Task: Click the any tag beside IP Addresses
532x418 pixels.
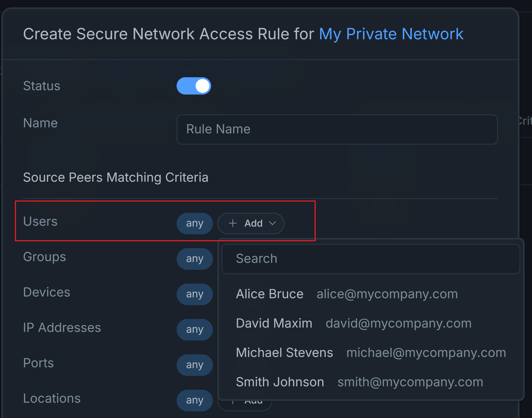Action: coord(195,330)
